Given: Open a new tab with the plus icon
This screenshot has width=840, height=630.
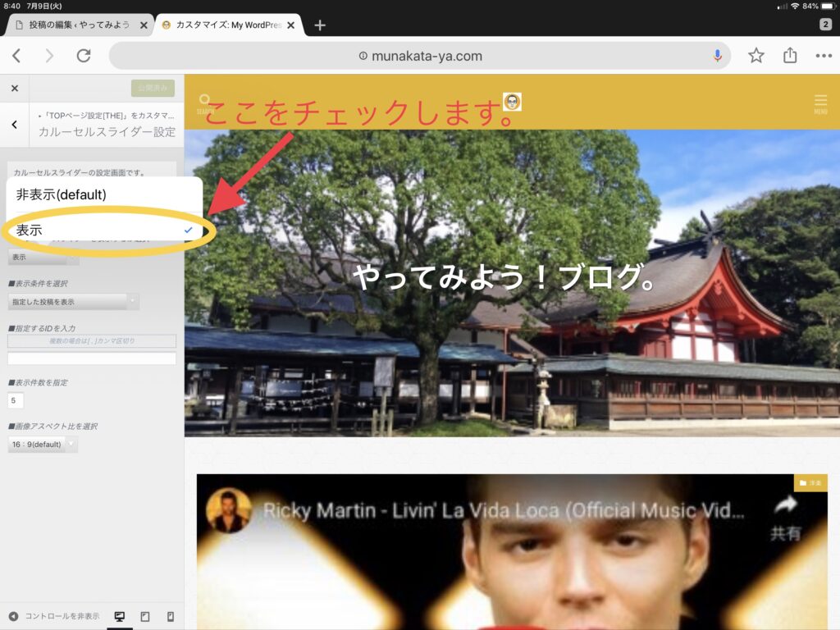Looking at the screenshot, I should (x=320, y=25).
